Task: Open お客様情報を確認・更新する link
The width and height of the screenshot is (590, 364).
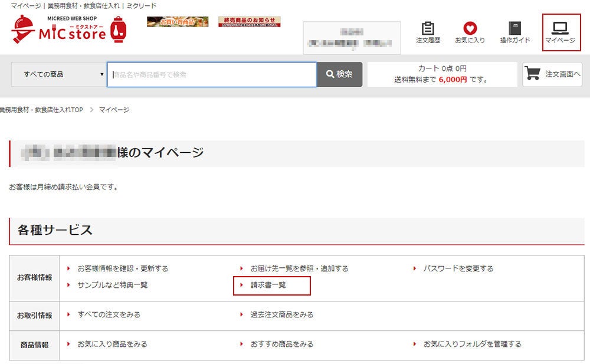Action: (122, 268)
